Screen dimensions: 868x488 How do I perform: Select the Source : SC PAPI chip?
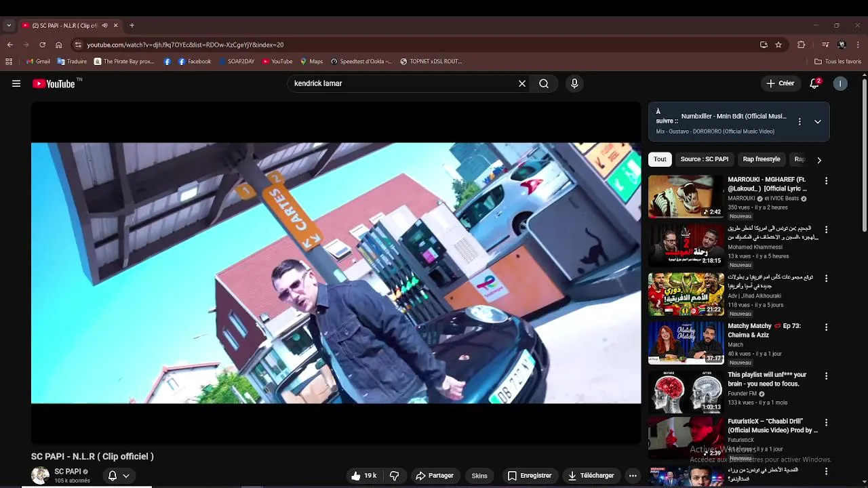pyautogui.click(x=705, y=159)
